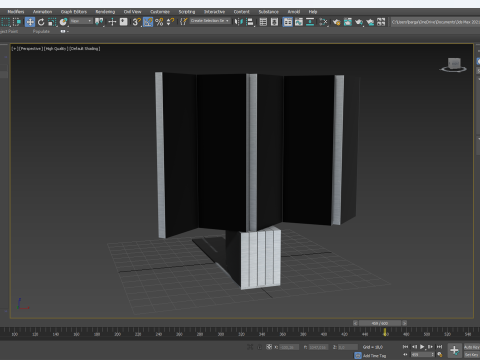Click the Mirror tool icon
This screenshot has height=360, width=480.
click(238, 22)
